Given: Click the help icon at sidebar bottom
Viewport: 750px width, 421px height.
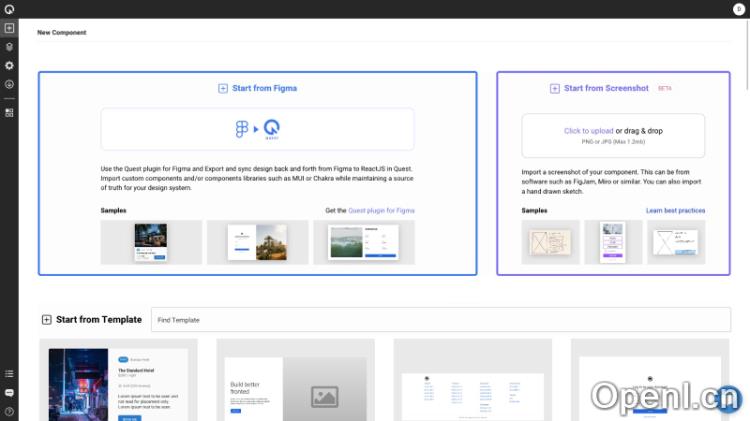Looking at the screenshot, I should pos(9,411).
